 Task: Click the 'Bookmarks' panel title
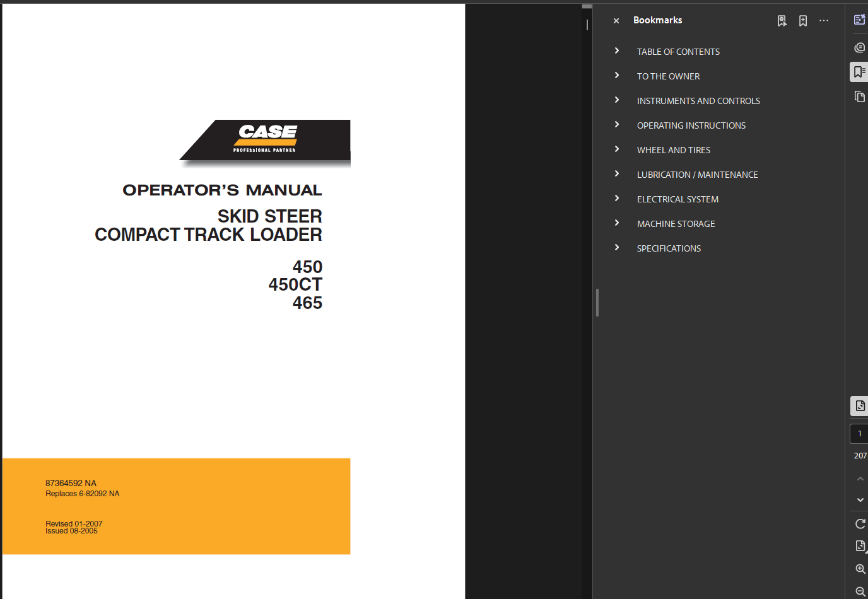(657, 20)
